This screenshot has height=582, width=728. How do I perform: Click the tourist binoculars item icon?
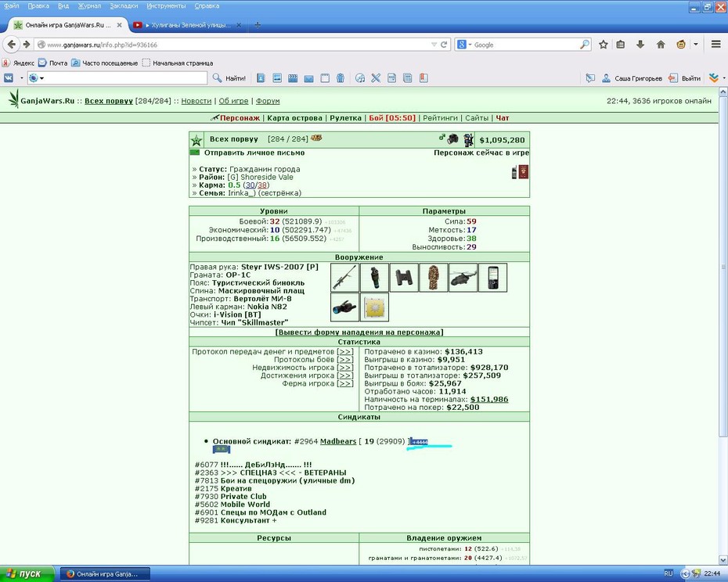pyautogui.click(x=404, y=278)
